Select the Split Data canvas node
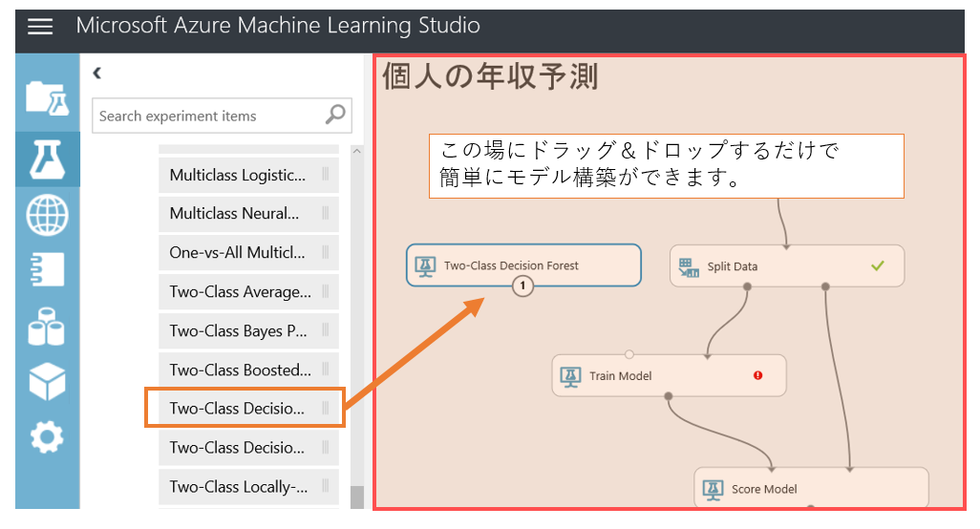The height and width of the screenshot is (529, 980). pos(787,266)
